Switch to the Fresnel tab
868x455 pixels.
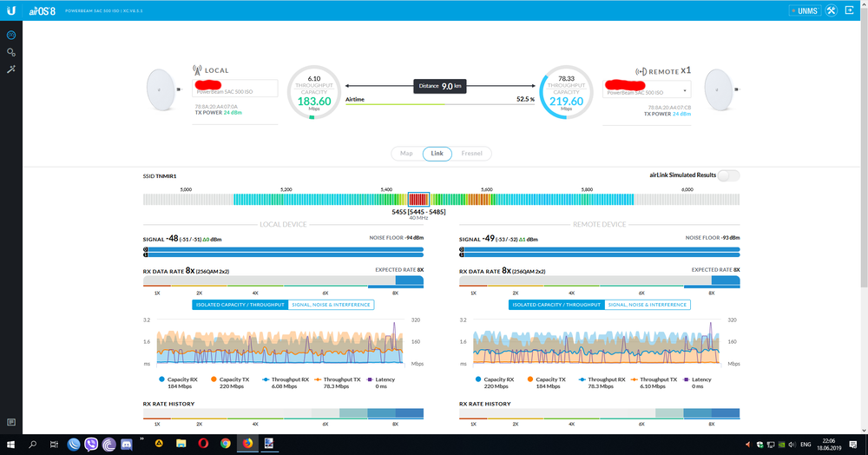point(472,154)
